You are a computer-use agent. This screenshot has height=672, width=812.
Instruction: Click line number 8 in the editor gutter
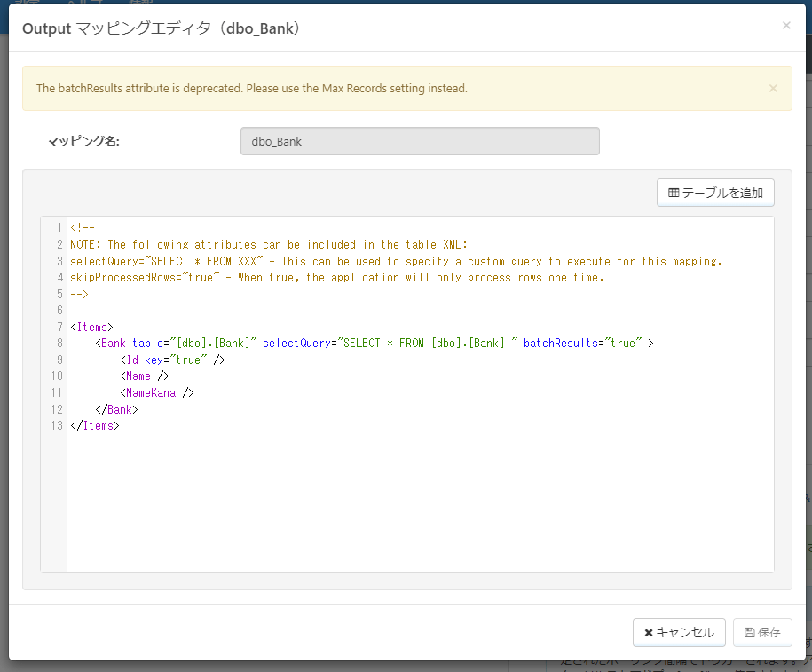pos(59,343)
